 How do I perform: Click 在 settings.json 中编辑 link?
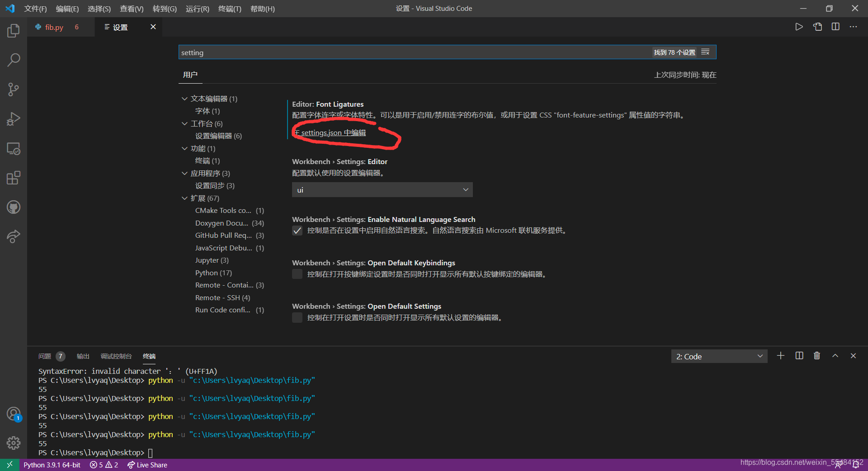point(330,133)
